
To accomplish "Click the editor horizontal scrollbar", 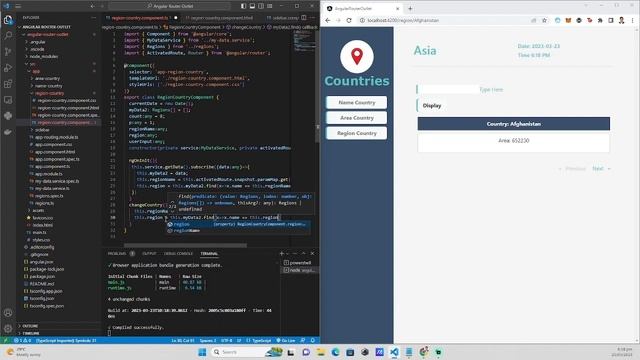I will [x=185, y=245].
